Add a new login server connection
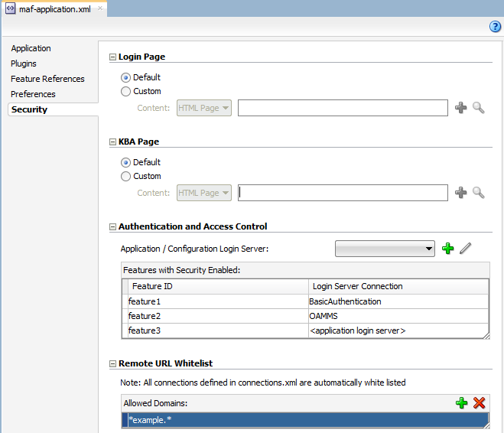This screenshot has height=433, width=504. (447, 248)
